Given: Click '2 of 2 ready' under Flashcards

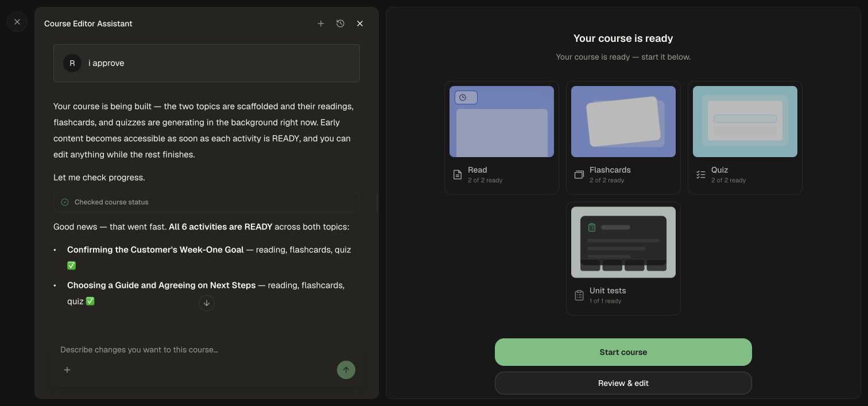Looking at the screenshot, I should (607, 181).
